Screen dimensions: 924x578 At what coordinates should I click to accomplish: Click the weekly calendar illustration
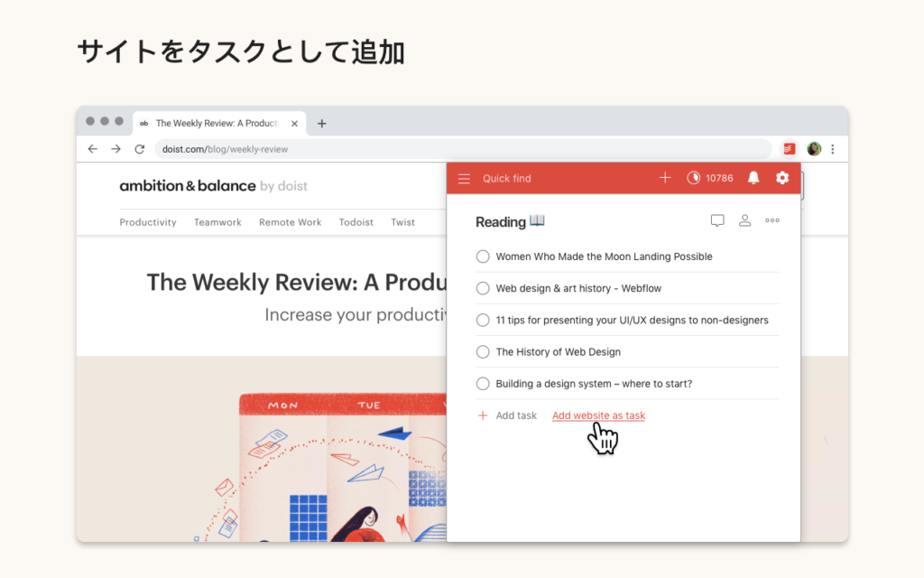pos(342,467)
